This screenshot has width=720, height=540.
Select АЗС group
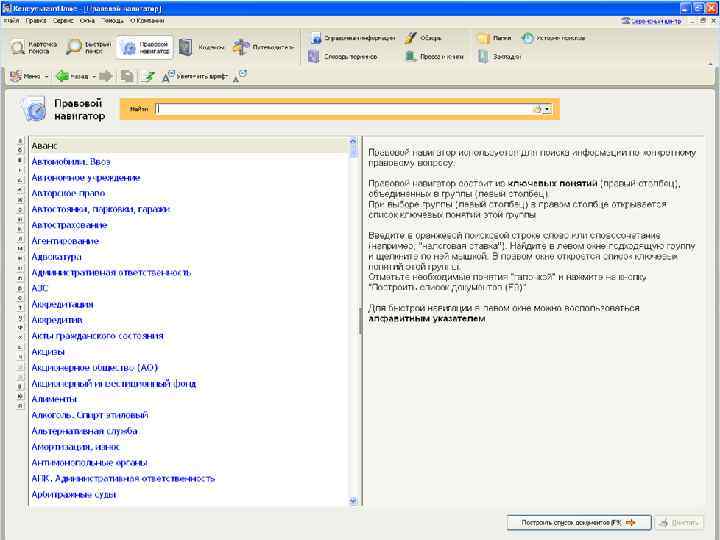pyautogui.click(x=39, y=288)
